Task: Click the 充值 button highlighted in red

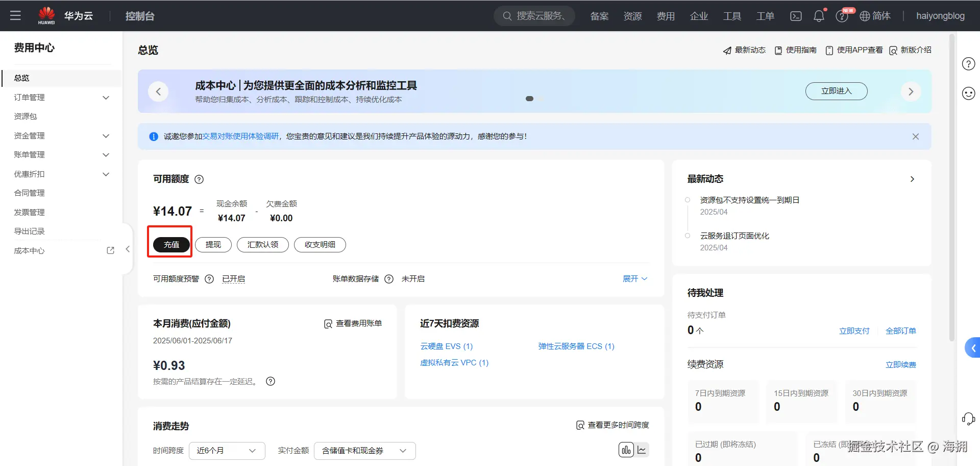Action: click(x=170, y=244)
